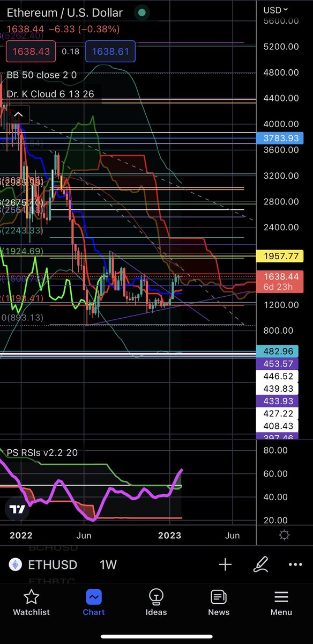Tap the blue buy price 1638.61 box
The width and height of the screenshot is (313, 644).
(x=110, y=52)
